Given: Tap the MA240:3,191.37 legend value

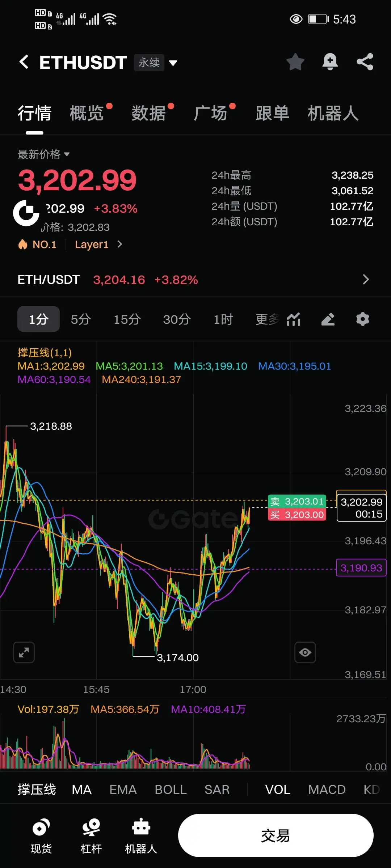Looking at the screenshot, I should coord(141,379).
